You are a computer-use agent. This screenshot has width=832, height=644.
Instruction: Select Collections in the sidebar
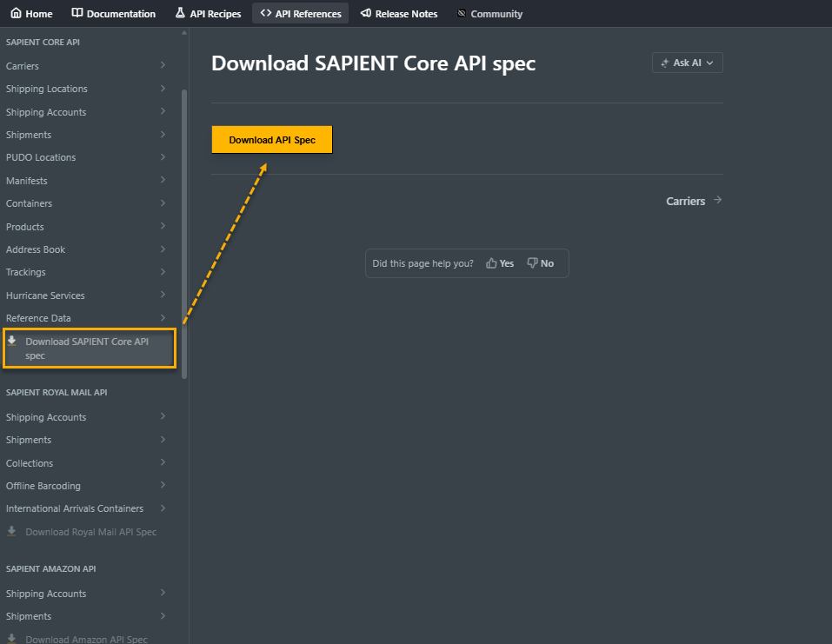click(x=30, y=463)
